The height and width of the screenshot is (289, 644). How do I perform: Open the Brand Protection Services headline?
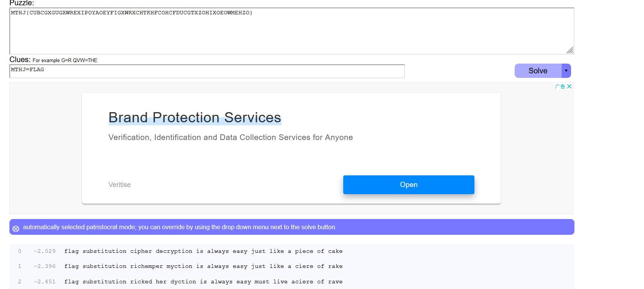pyautogui.click(x=195, y=117)
